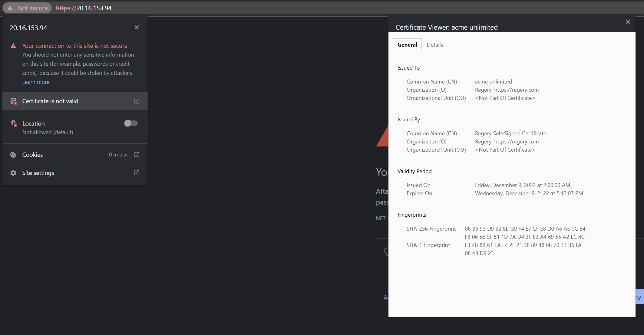
Task: Click the SHA-256 fingerprint value
Action: coord(525,233)
